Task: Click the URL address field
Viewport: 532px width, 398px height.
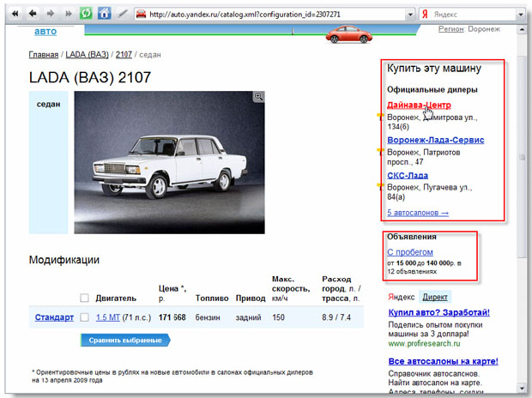Action: pos(275,15)
